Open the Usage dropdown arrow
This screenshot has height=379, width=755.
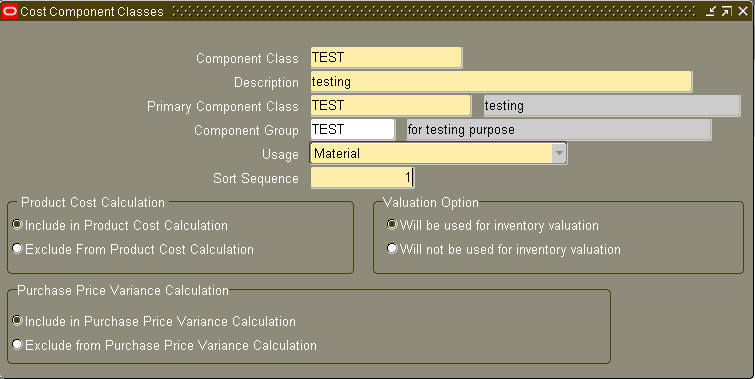559,154
